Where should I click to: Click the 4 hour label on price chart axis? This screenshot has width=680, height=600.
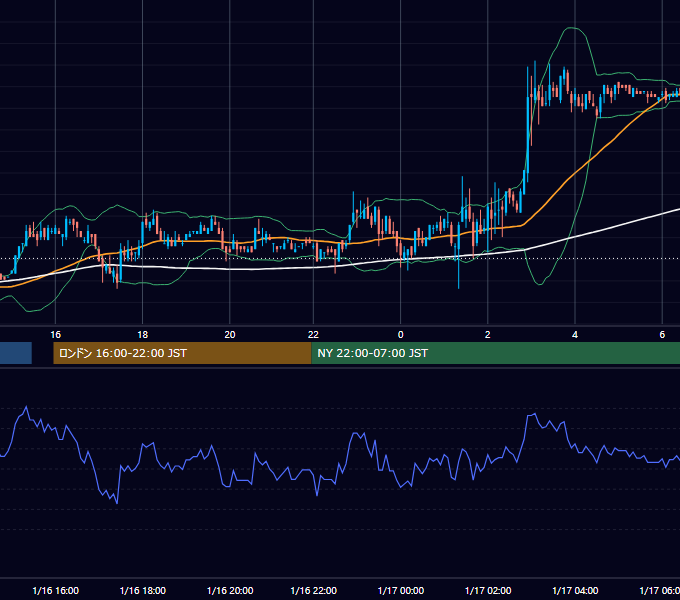tap(575, 335)
